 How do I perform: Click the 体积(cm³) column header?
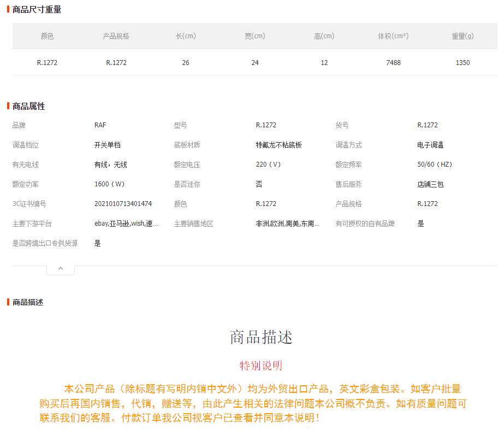393,36
